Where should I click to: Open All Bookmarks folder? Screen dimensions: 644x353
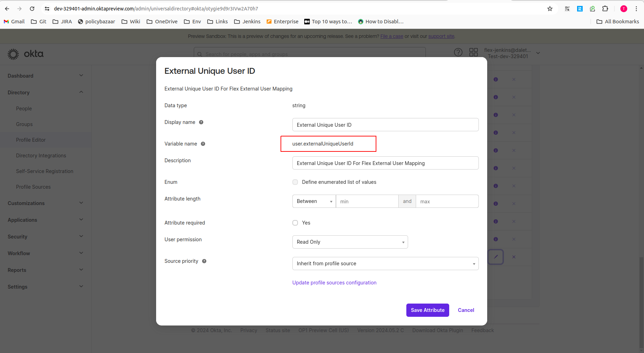(618, 22)
